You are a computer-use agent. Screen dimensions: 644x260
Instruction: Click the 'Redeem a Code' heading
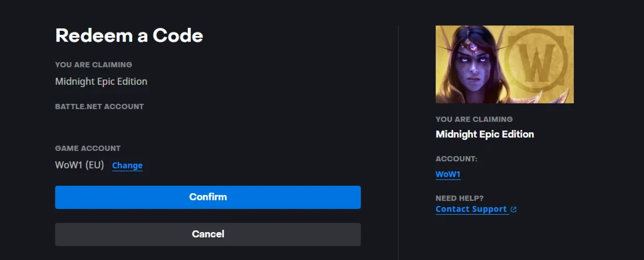129,35
